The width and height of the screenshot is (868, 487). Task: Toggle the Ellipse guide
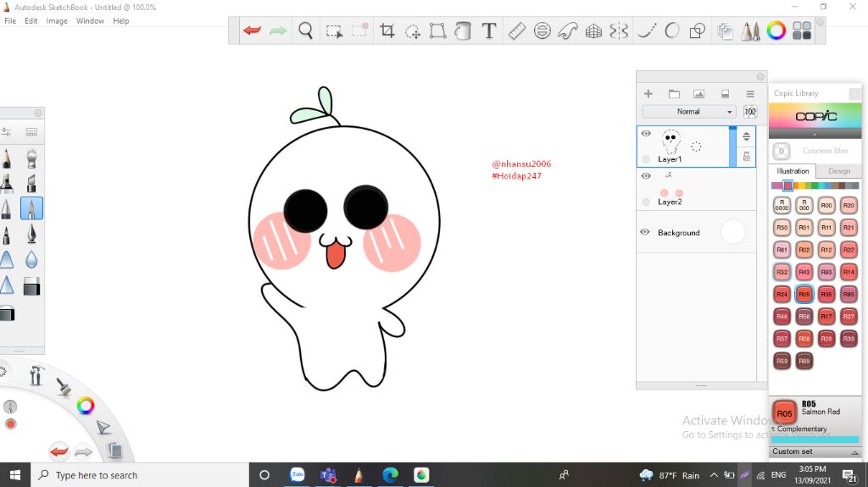tap(542, 30)
